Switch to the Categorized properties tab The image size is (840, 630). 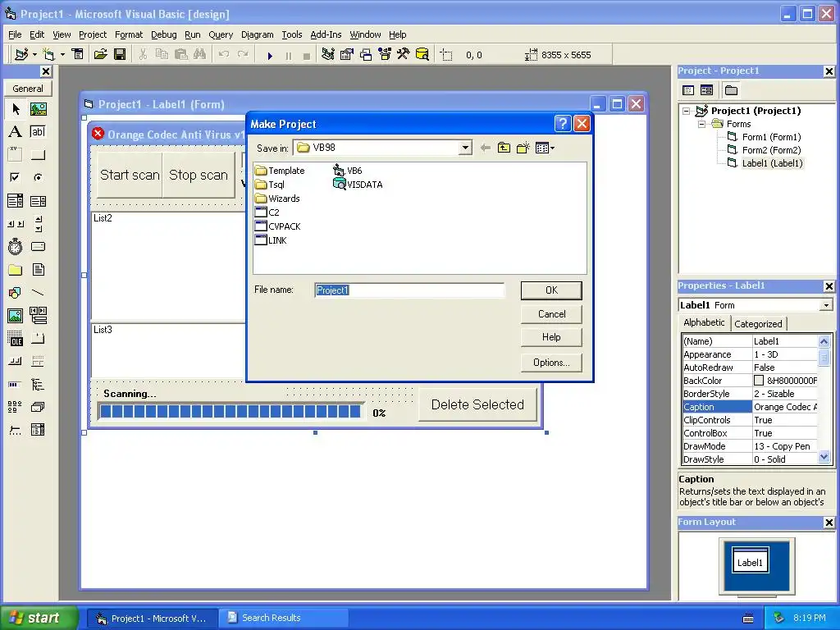758,323
